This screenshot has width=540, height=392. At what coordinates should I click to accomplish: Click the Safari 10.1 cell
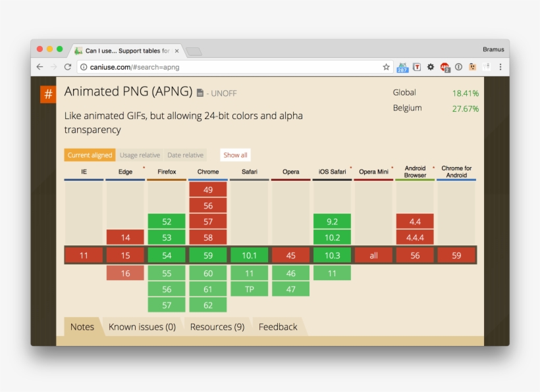click(250, 255)
